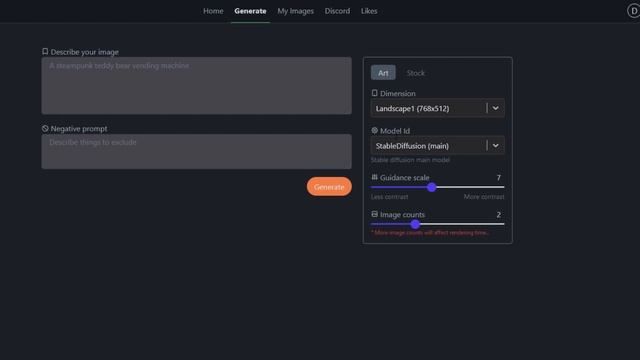Viewport: 640px width, 360px height.
Task: Click the prohibited icon beside Negative prompt
Action: coord(45,128)
